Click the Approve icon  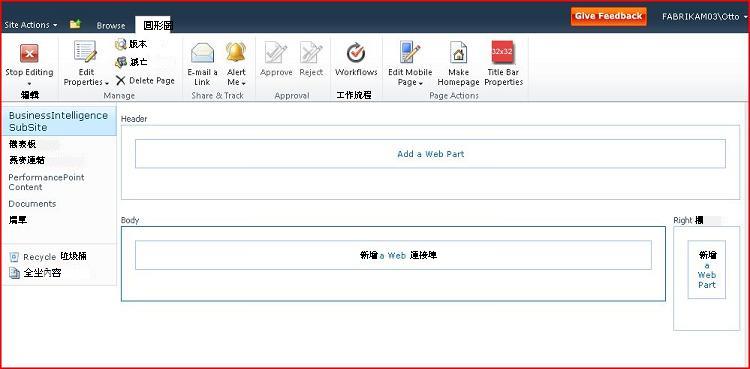(x=276, y=53)
